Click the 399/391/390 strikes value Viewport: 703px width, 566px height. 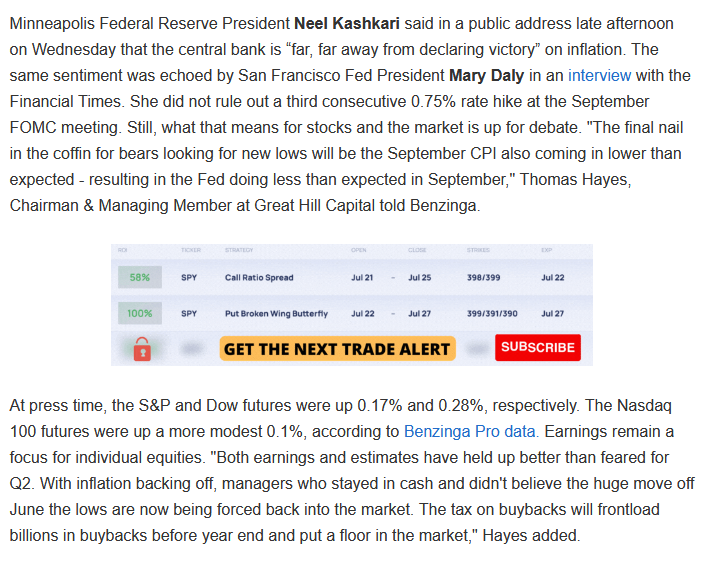(492, 313)
